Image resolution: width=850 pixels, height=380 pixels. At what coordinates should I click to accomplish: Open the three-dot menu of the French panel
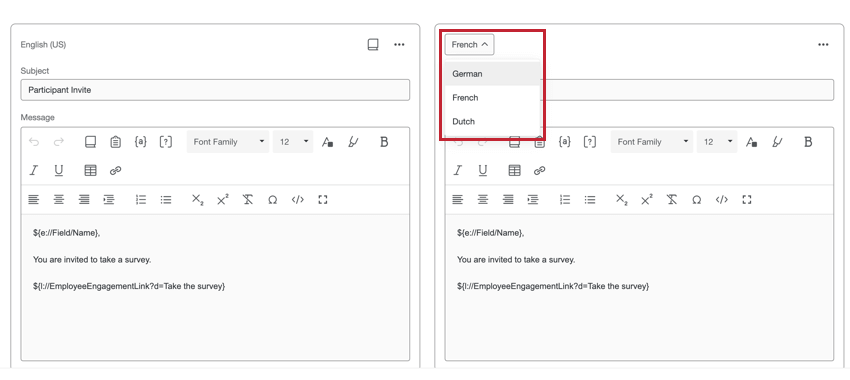[823, 44]
